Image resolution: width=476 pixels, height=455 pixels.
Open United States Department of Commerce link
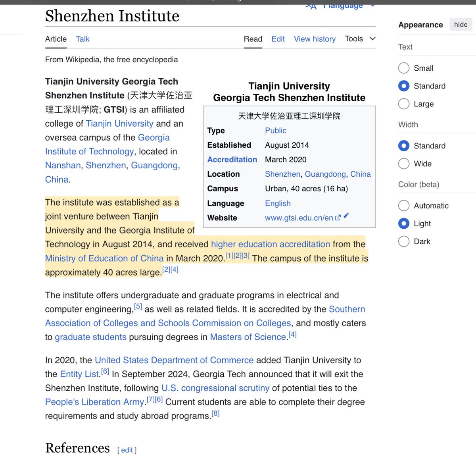[x=174, y=360]
